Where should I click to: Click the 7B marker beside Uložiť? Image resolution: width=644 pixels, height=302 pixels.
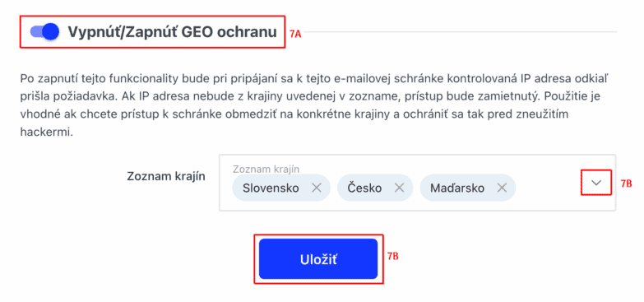coord(393,256)
